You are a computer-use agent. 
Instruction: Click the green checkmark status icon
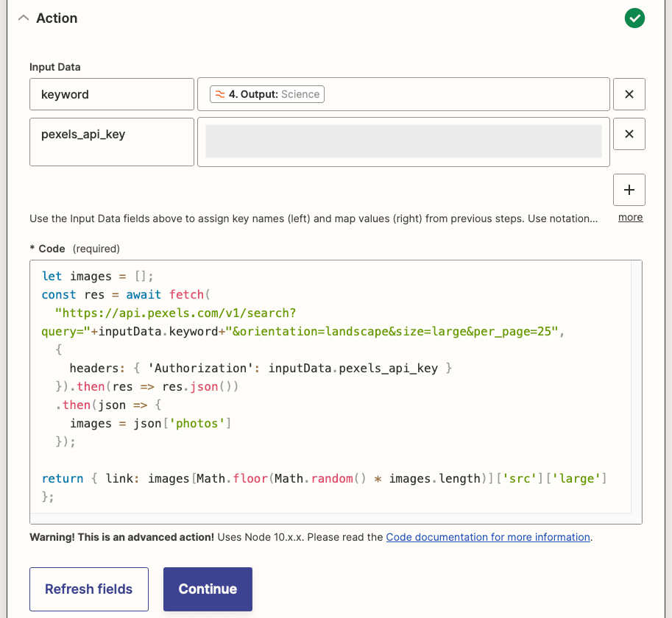coord(634,18)
